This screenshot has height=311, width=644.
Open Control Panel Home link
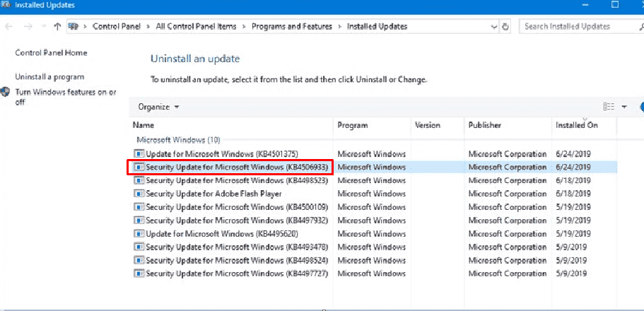coord(51,53)
